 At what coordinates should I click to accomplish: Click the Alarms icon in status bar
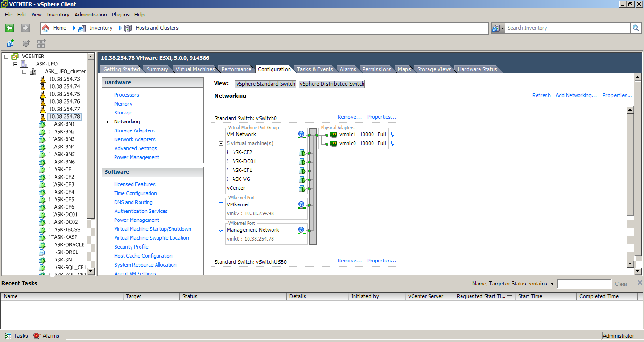[x=37, y=336]
